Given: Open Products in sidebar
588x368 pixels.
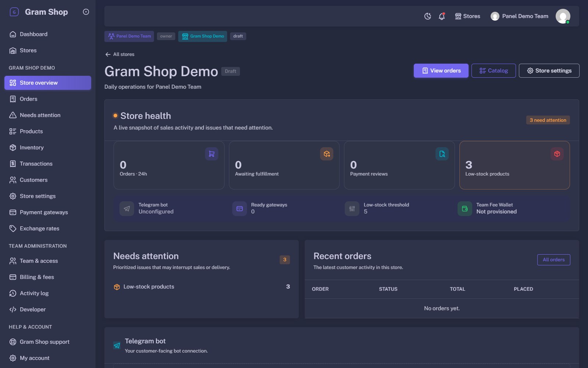Looking at the screenshot, I should (48, 131).
